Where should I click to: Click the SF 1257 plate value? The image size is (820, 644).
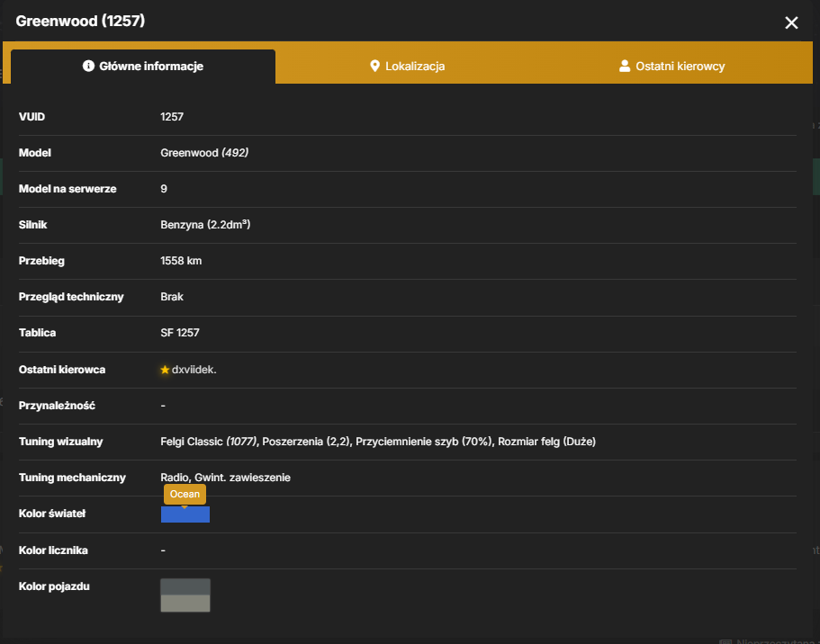click(180, 333)
